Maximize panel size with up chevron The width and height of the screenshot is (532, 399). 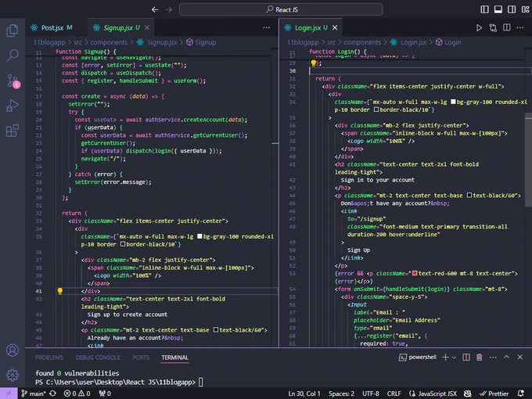click(506, 357)
